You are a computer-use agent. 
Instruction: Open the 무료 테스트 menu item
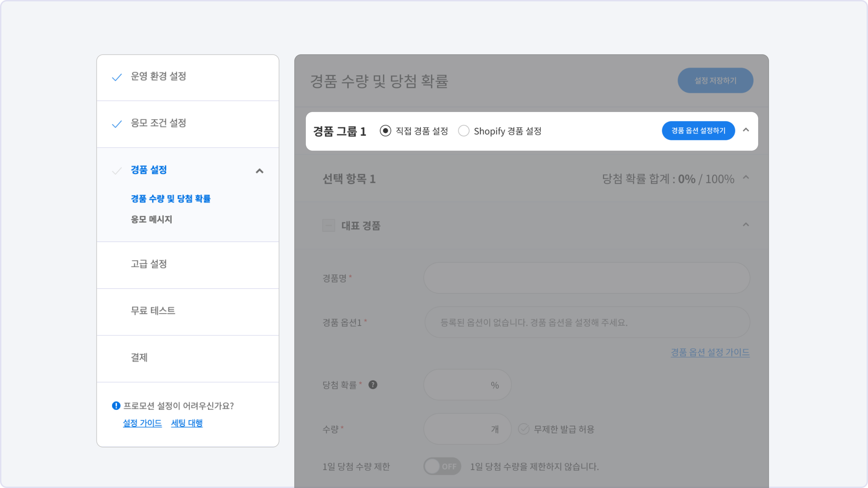[153, 311]
